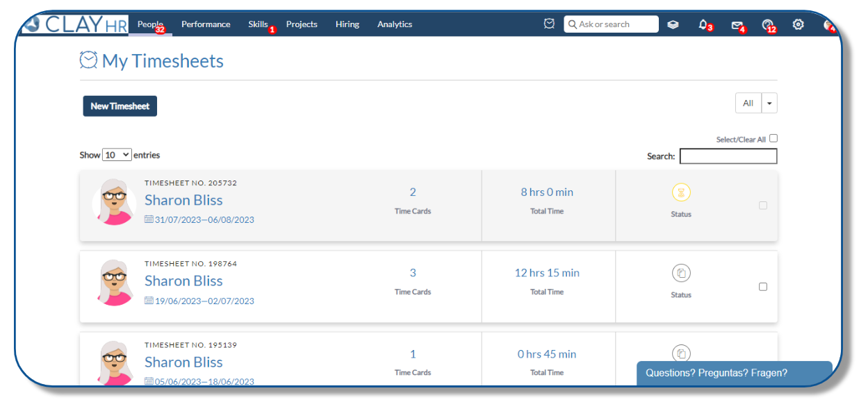
Task: Tick the checkbox for timesheet 198764
Action: coord(763,287)
